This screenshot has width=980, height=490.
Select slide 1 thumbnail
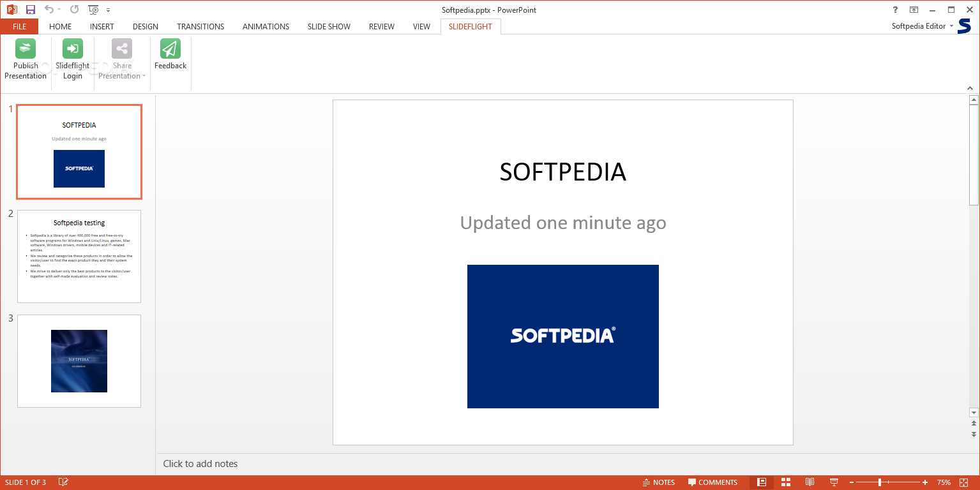click(x=79, y=152)
